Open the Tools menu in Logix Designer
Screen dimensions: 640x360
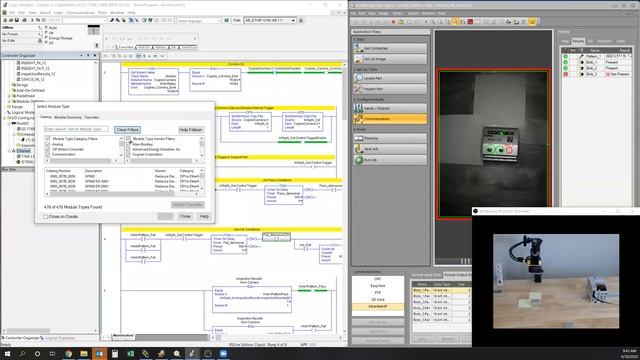point(102,13)
